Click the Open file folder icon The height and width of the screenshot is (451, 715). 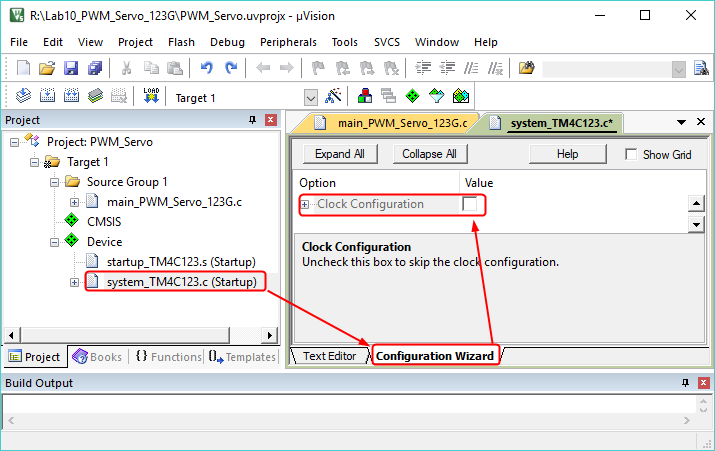[47, 69]
